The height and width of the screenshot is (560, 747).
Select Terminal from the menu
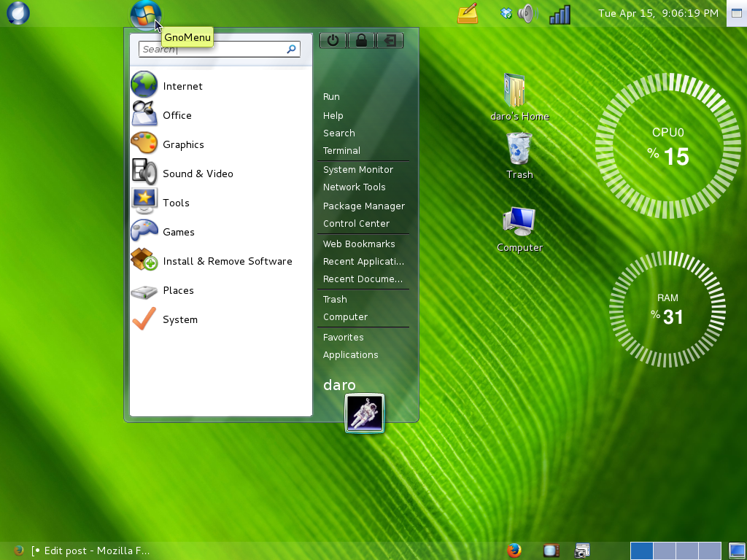(x=341, y=151)
